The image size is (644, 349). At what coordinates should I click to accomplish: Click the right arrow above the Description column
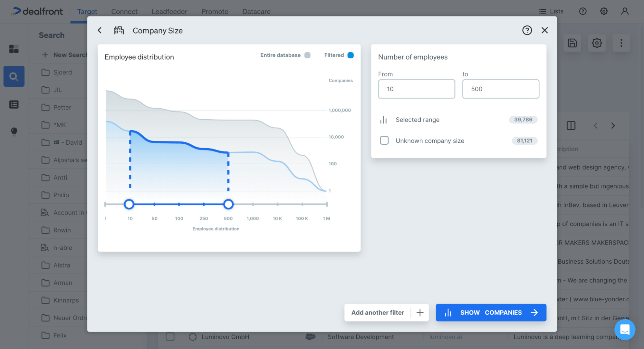pos(613,126)
